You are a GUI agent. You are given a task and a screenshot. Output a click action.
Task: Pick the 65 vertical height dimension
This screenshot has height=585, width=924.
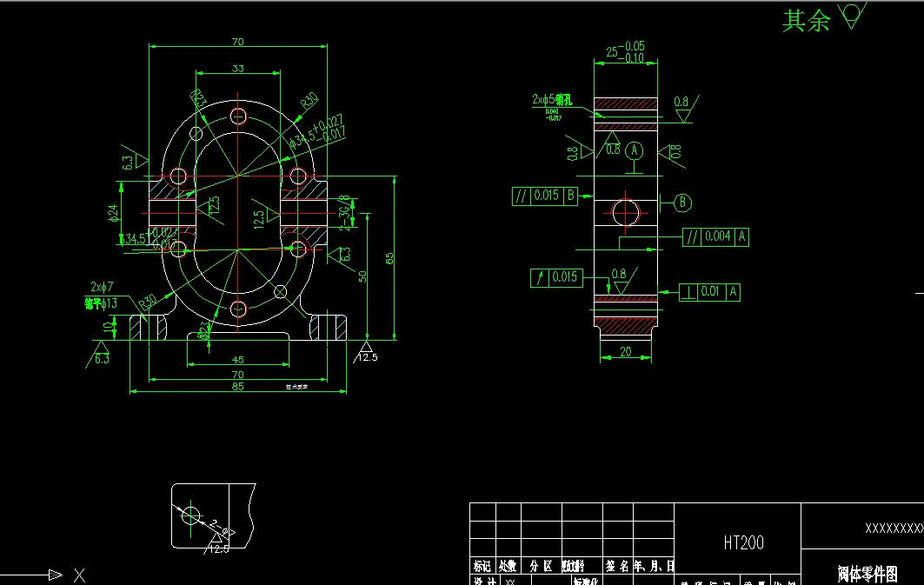[x=389, y=258]
